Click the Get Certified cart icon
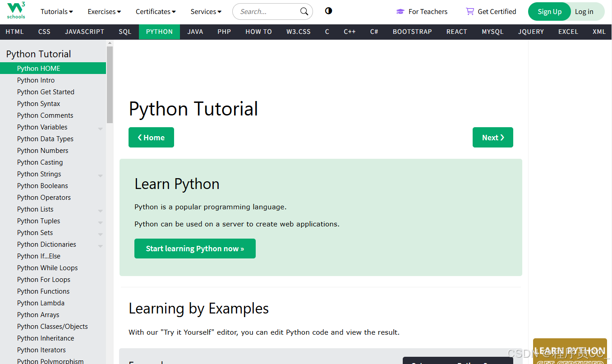This screenshot has width=612, height=364. pos(470,11)
